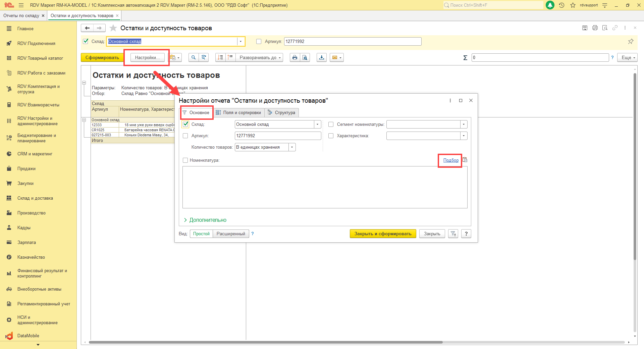This screenshot has width=644, height=349.
Task: Click the print preview icon
Action: (305, 58)
